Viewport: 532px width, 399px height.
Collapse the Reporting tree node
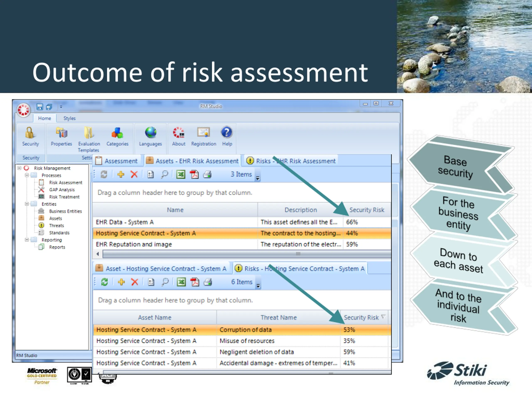pos(27,240)
